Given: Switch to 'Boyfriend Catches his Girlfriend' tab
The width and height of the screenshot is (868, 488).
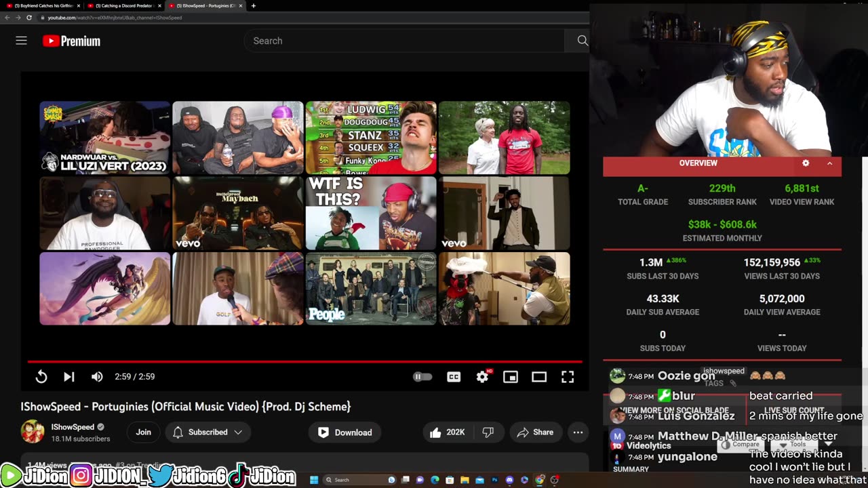Looking at the screenshot, I should click(42, 5).
